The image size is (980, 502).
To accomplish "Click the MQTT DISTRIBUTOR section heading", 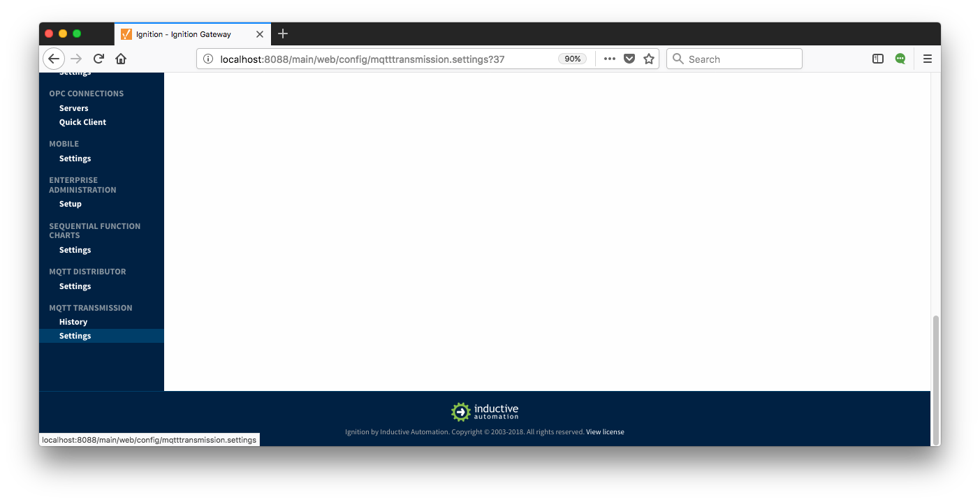I will pyautogui.click(x=88, y=272).
